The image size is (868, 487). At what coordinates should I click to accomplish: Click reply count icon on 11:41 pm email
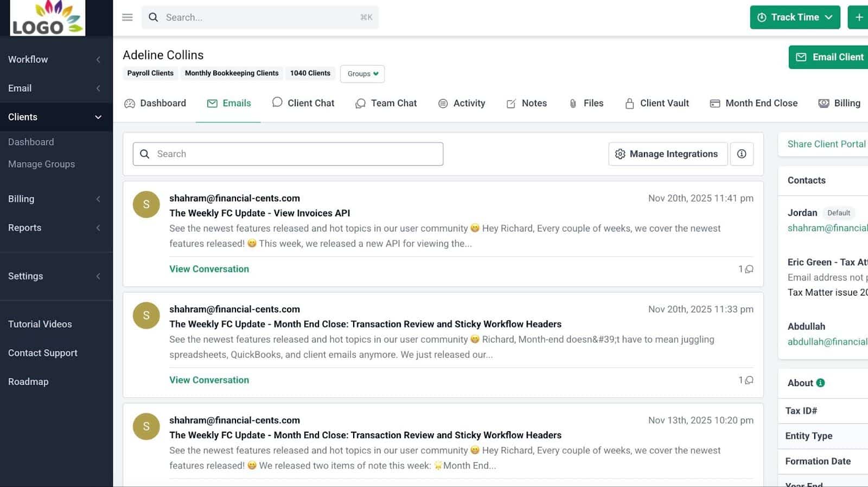pyautogui.click(x=749, y=269)
